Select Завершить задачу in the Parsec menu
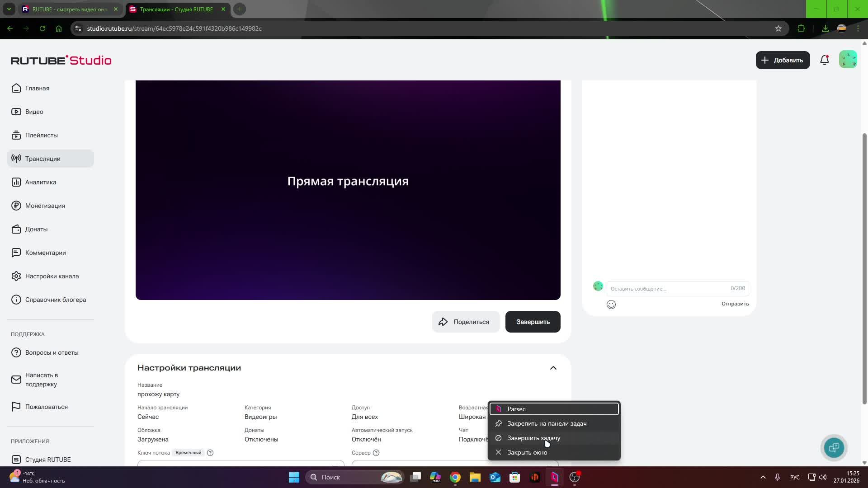 point(533,438)
